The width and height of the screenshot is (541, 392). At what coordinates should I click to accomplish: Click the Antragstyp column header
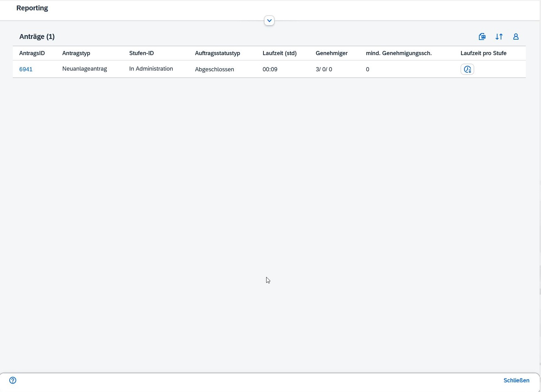coord(76,53)
